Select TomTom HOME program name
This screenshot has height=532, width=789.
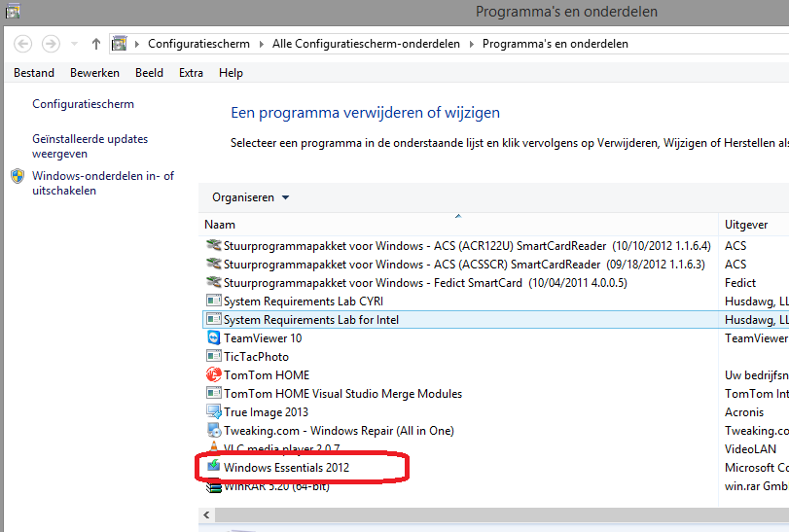coord(267,375)
